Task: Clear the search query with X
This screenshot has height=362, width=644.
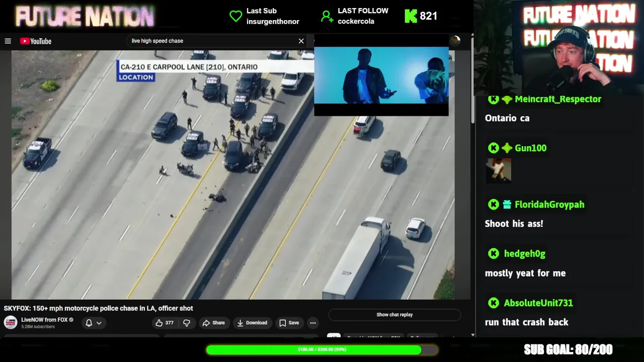Action: point(301,41)
